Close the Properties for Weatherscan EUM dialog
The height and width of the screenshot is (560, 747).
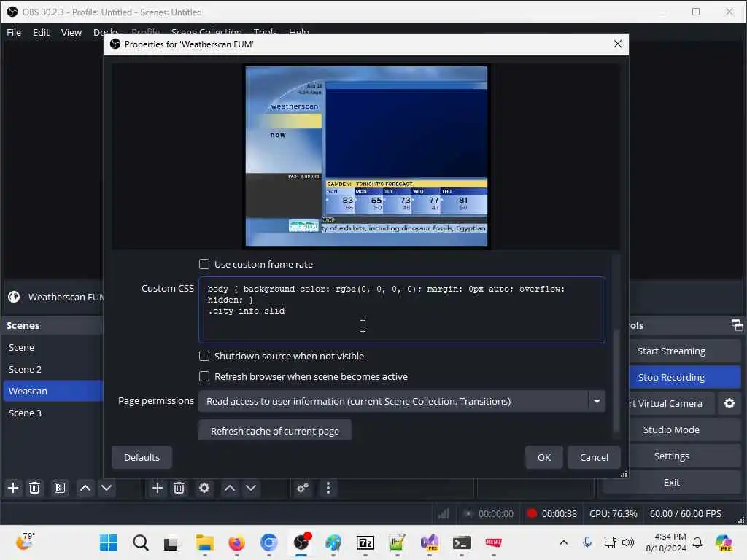point(617,44)
